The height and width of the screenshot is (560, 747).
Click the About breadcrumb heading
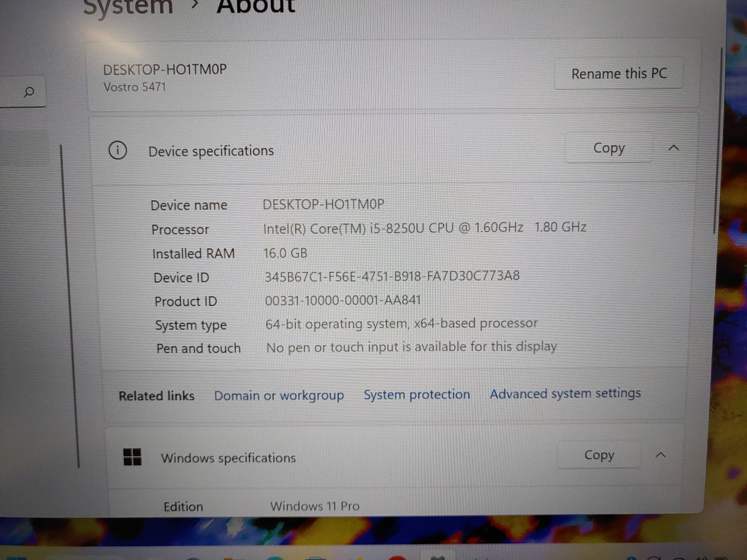[256, 6]
